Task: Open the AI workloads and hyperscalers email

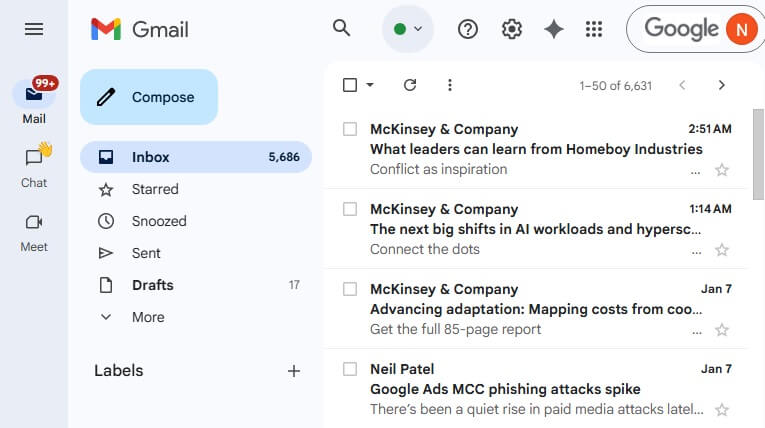Action: (x=535, y=229)
